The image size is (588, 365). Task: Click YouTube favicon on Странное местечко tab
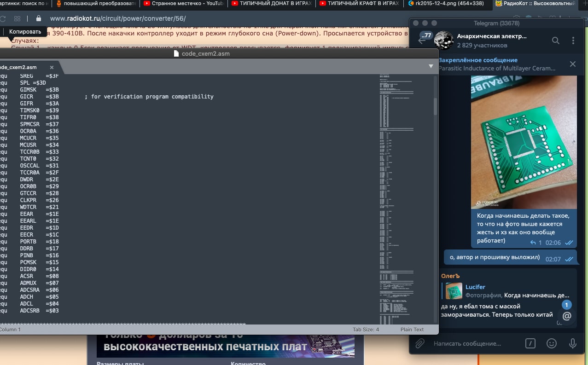point(147,3)
